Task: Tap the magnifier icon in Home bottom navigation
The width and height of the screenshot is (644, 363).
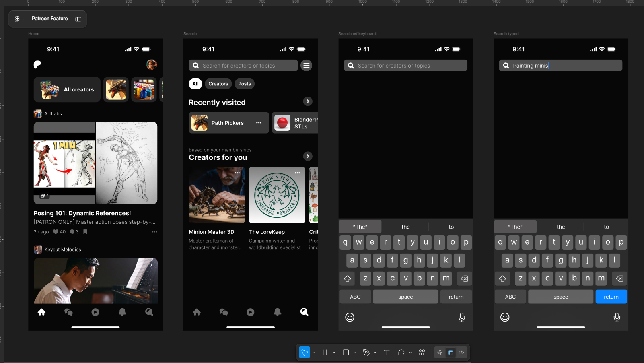Action: click(148, 312)
